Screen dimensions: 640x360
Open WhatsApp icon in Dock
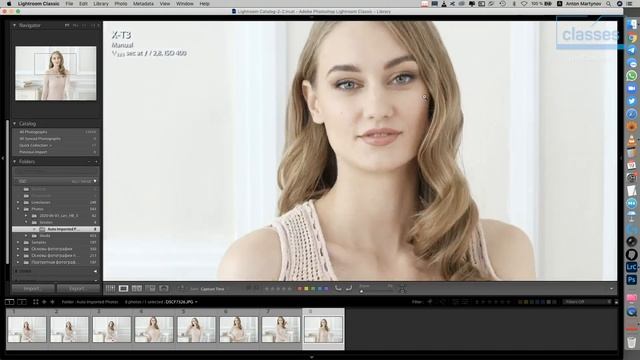[631, 76]
